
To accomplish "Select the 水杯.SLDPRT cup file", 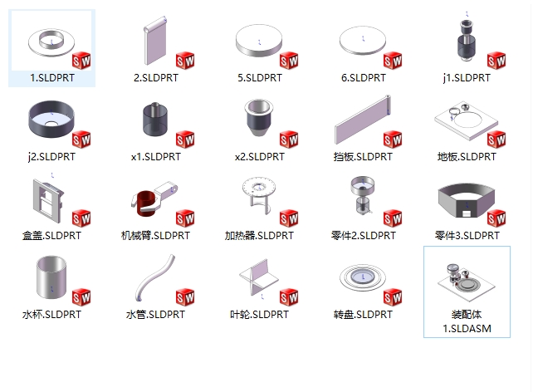I will click(x=51, y=285).
